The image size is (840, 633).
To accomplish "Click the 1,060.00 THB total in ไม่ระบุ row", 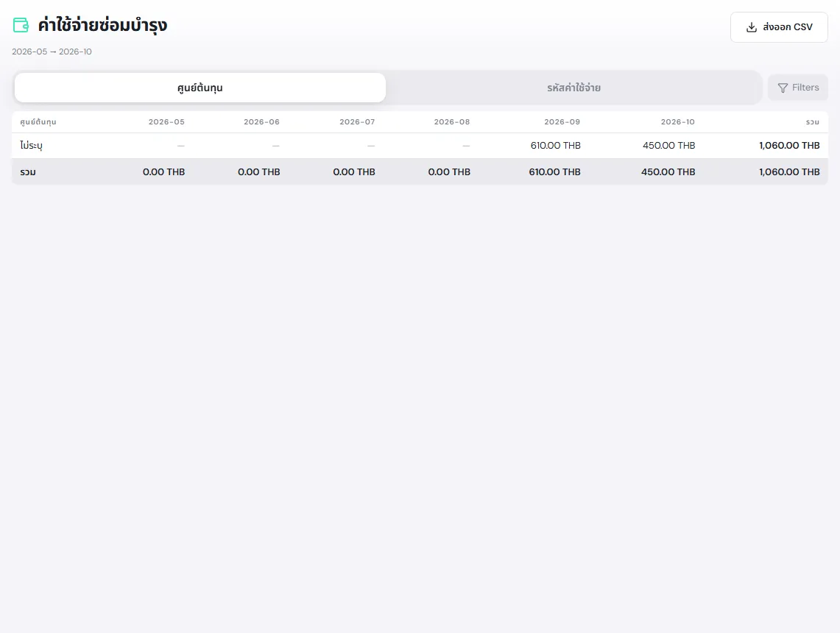I will tap(789, 146).
